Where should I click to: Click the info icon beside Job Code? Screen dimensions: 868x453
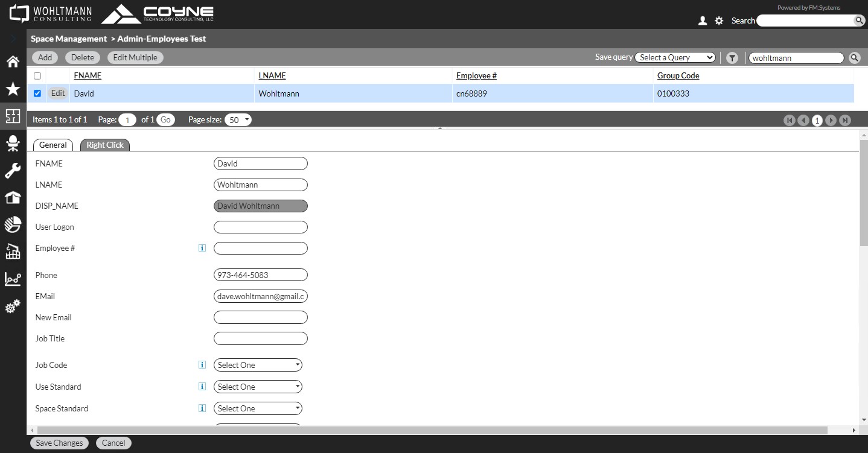[202, 365]
